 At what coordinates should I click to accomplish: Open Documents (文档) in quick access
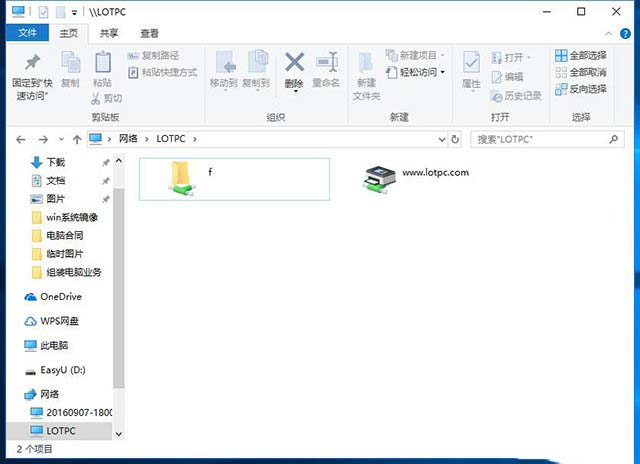(x=48, y=181)
